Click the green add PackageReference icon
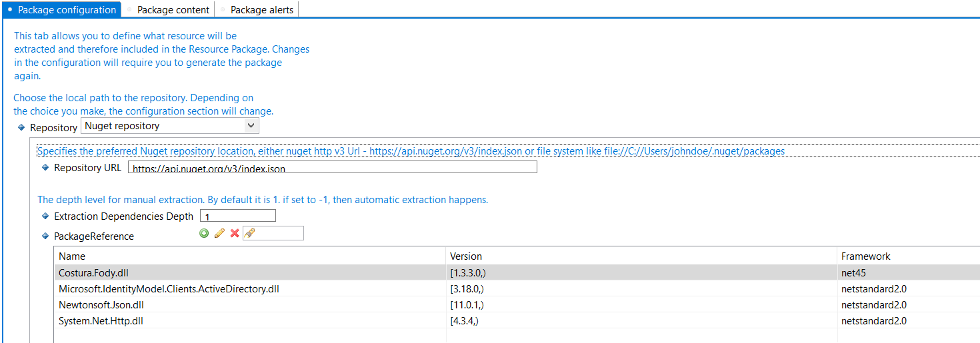Screen dimensions: 980x343 204,233
